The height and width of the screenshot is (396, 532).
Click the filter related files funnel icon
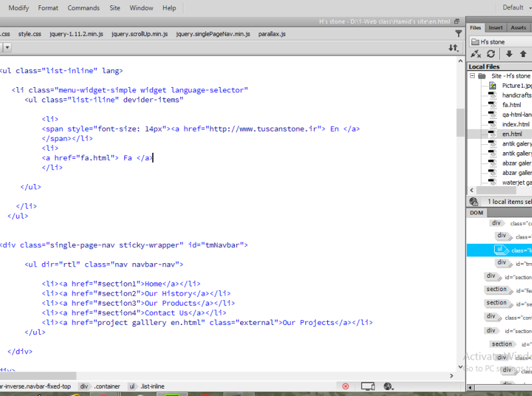(458, 33)
